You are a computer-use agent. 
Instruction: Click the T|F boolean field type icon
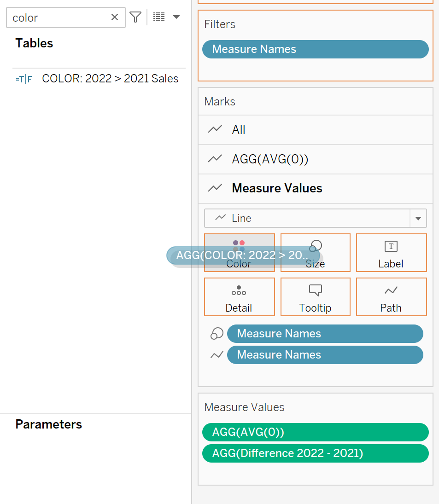24,79
